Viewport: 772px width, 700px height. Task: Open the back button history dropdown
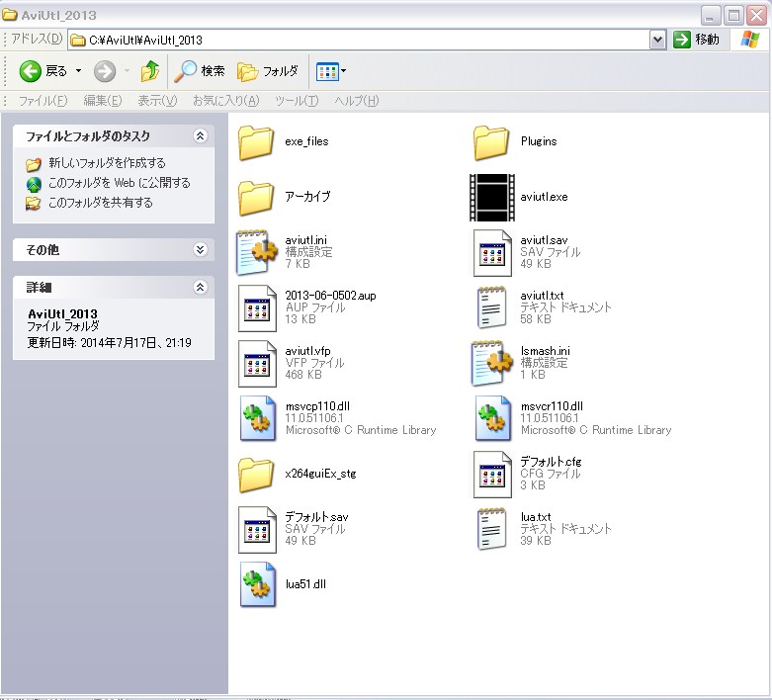79,71
